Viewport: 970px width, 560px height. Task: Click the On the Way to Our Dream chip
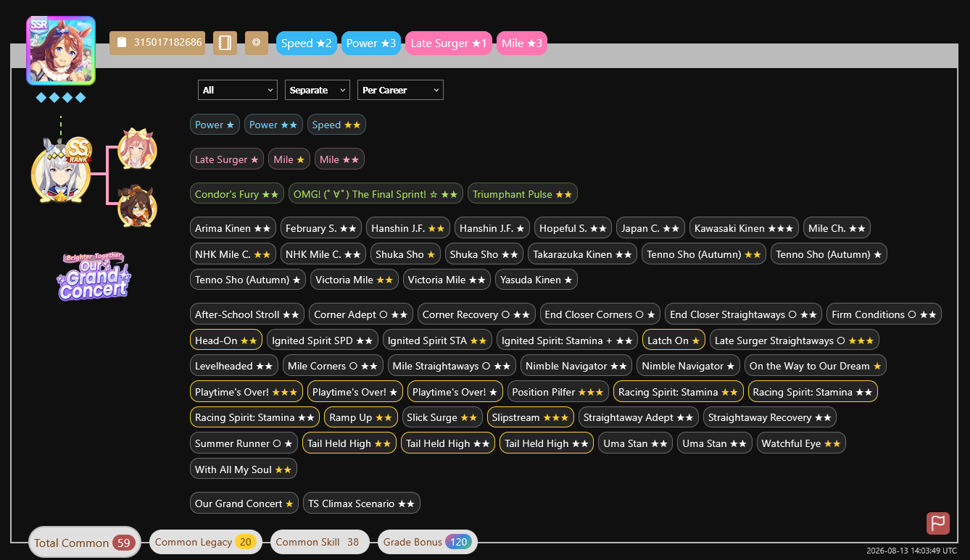[816, 366]
